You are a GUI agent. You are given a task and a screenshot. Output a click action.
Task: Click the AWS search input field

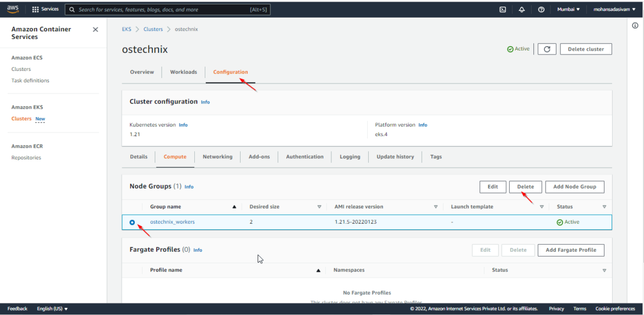[x=165, y=9]
